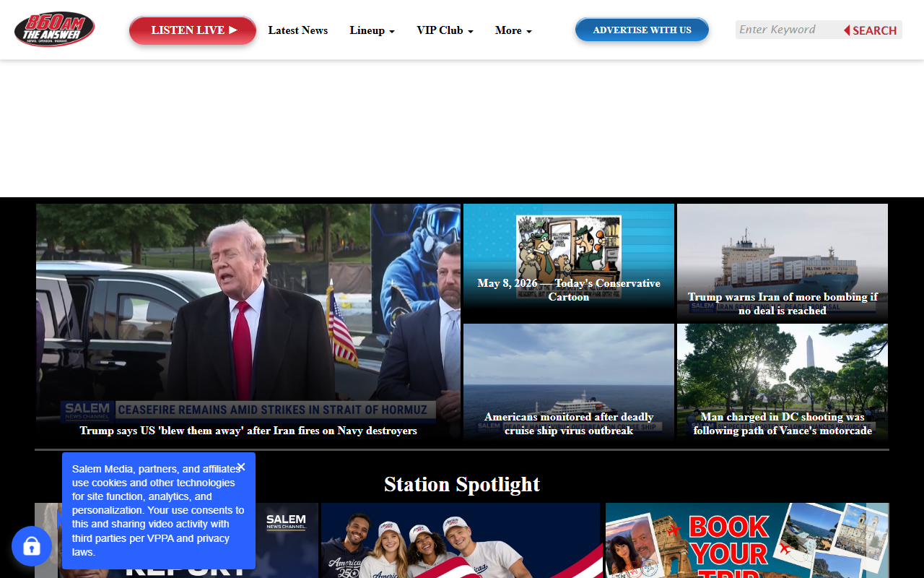This screenshot has height=578, width=924.
Task: Open the Book Your Trip spotlight banner
Action: (x=747, y=540)
